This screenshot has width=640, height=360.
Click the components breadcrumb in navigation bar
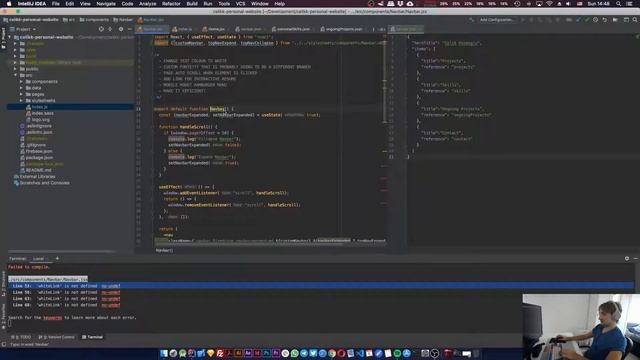coord(94,20)
